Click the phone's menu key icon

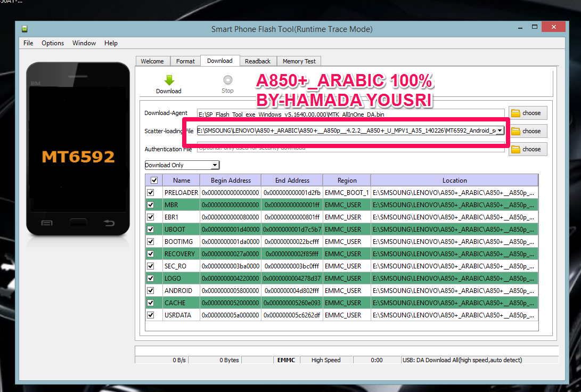[x=47, y=223]
